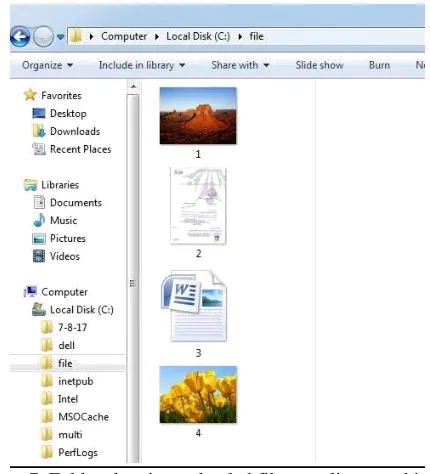Click the Computer icon in navigation pane
The image size is (430, 474).
coord(30,292)
